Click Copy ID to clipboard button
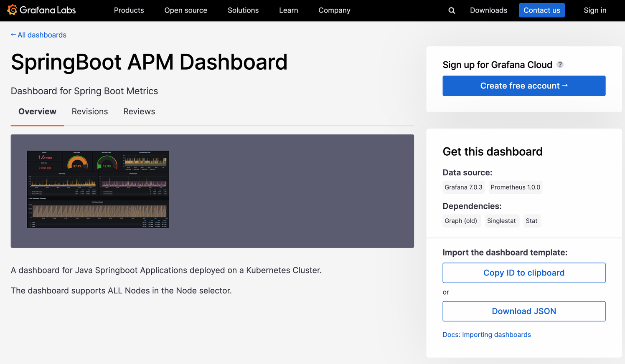 tap(524, 273)
